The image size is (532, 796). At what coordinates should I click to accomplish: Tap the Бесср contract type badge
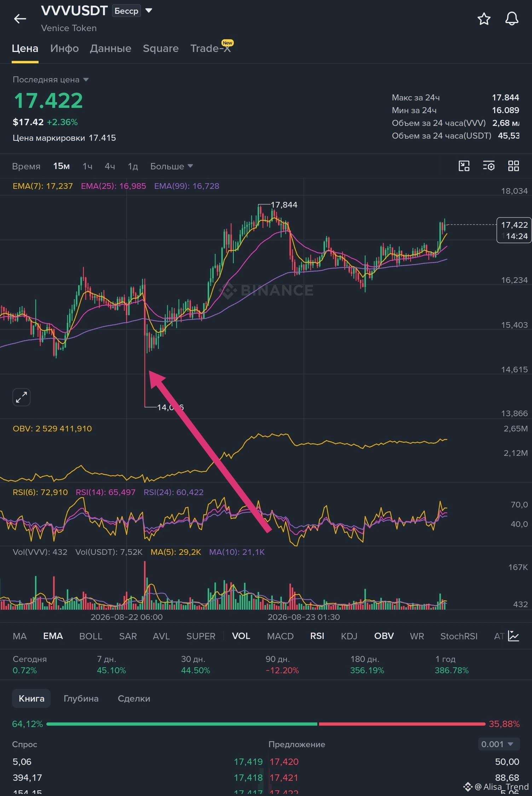pos(126,11)
